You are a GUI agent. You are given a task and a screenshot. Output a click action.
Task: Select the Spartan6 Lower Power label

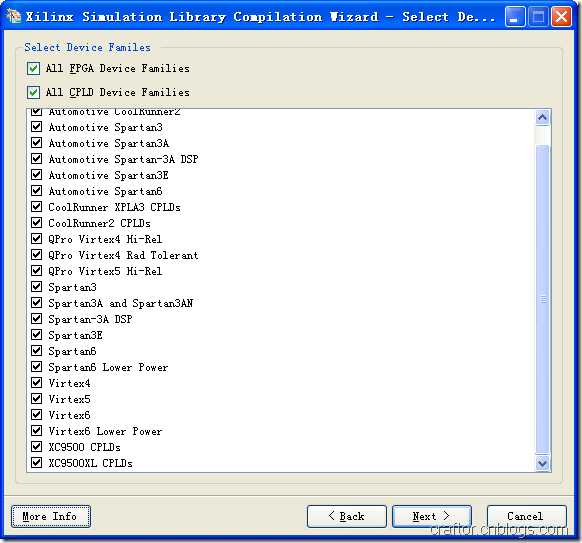coord(108,367)
